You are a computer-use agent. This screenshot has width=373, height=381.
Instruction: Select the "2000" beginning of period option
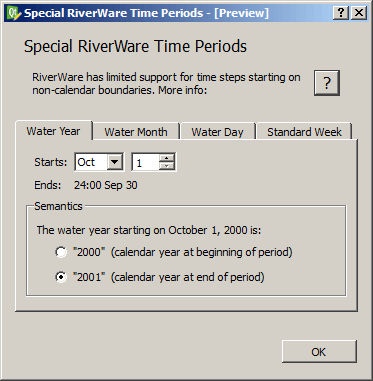(x=61, y=252)
